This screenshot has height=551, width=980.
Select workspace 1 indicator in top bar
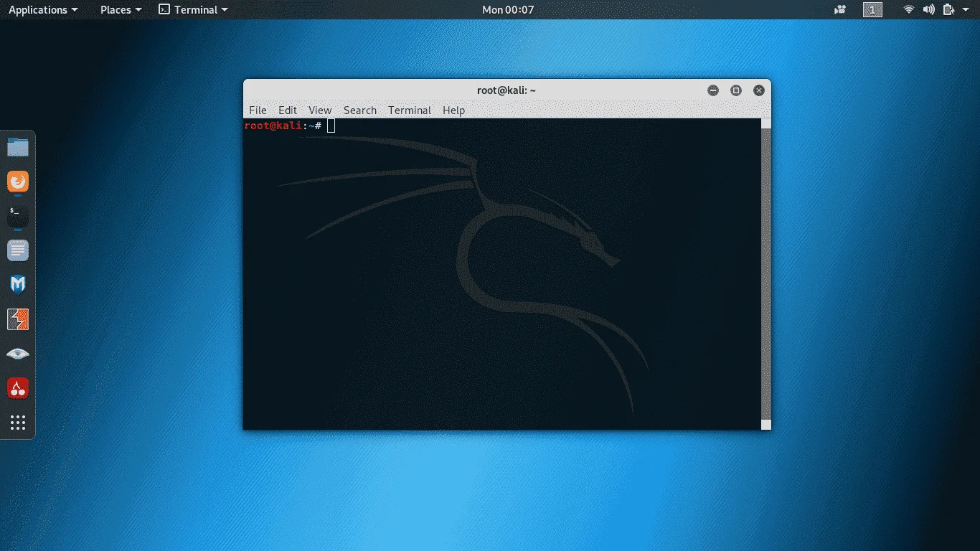872,9
